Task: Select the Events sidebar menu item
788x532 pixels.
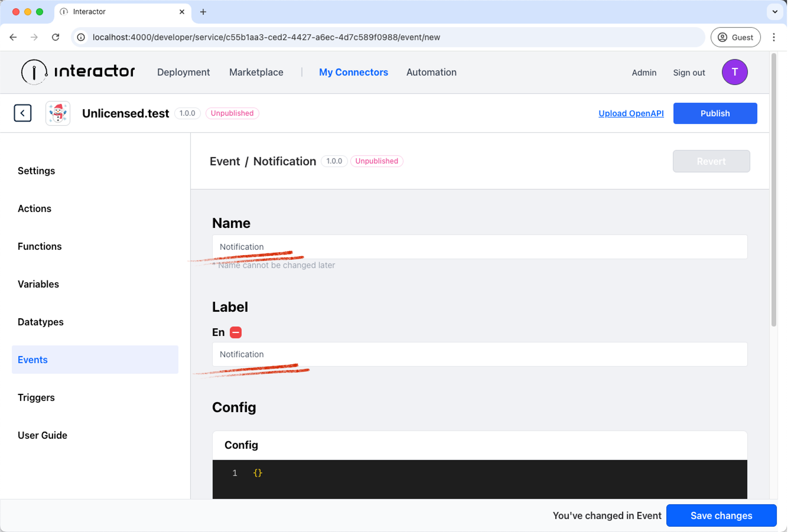Action: click(x=32, y=359)
